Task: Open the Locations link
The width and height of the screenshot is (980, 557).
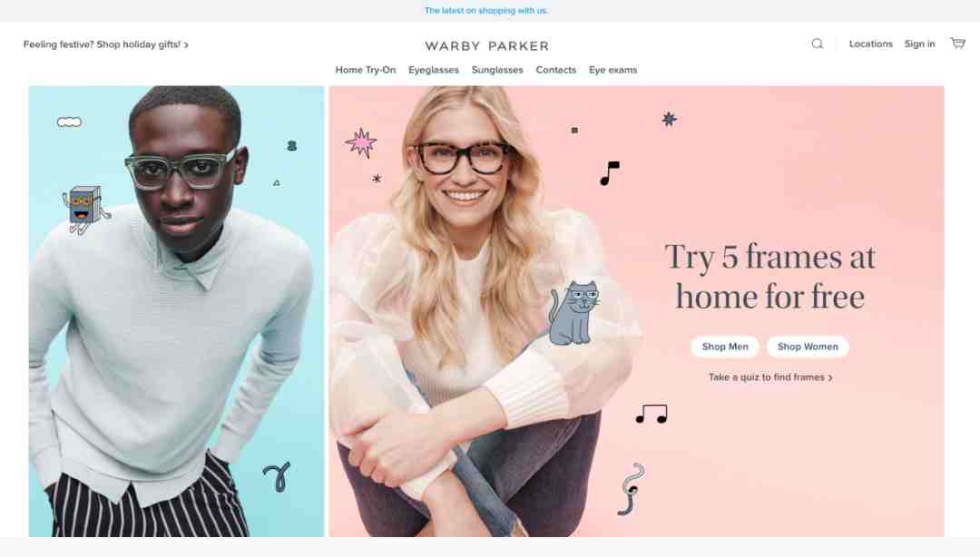Action: (x=870, y=44)
